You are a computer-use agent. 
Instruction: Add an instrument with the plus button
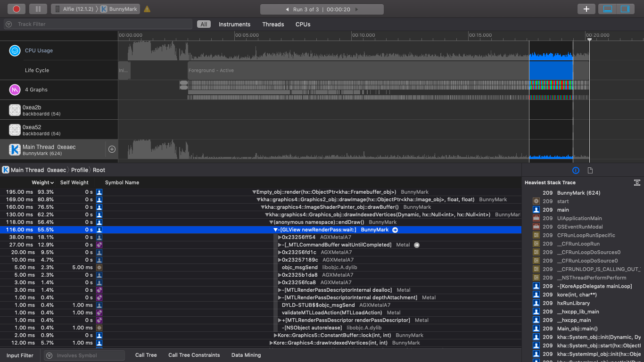tap(586, 9)
